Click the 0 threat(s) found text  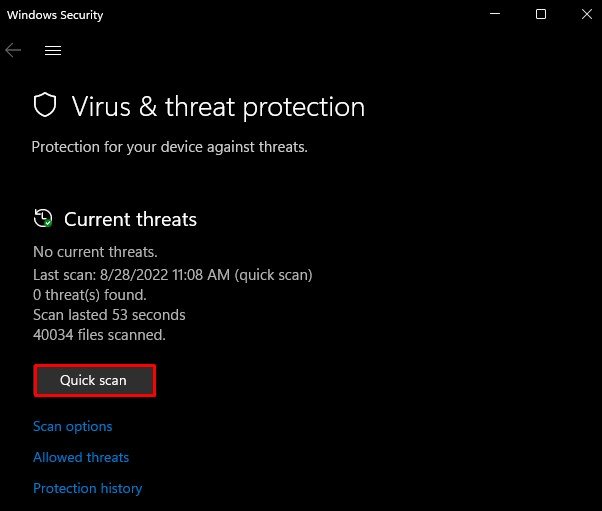coord(90,295)
